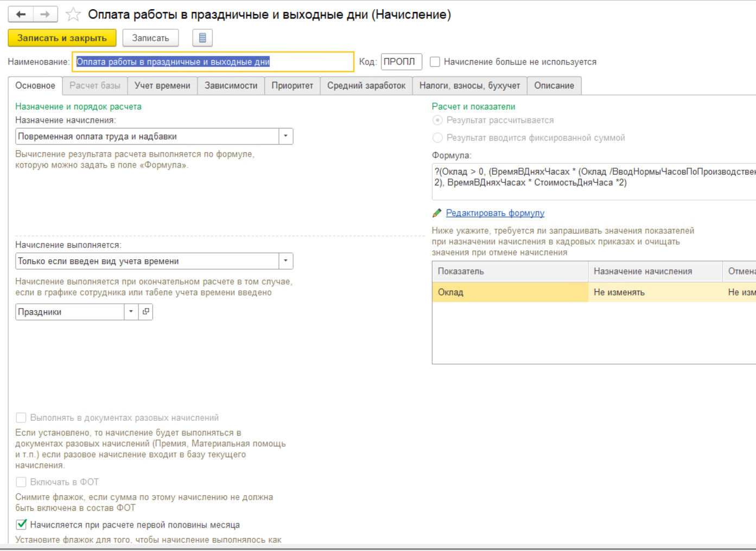Switch to the Учет времени tab
The height and width of the screenshot is (551, 756).
click(x=162, y=86)
